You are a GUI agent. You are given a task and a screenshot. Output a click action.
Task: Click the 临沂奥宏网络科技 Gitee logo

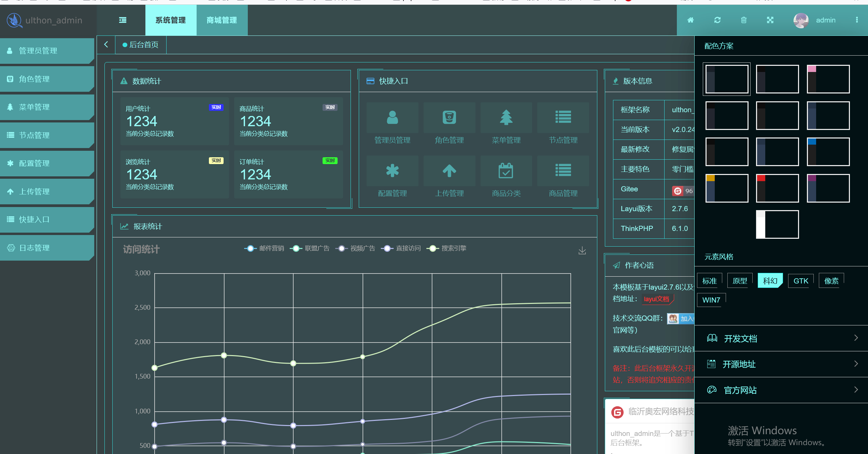(617, 412)
